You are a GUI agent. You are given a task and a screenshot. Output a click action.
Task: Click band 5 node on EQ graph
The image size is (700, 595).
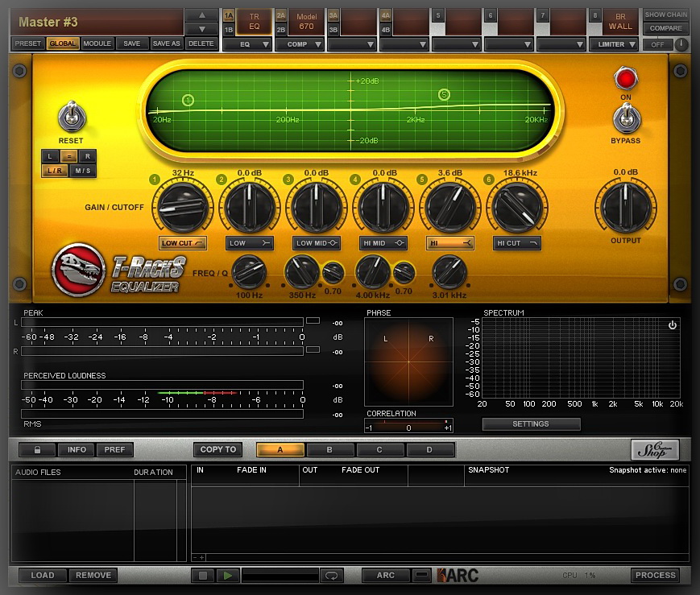pos(444,95)
